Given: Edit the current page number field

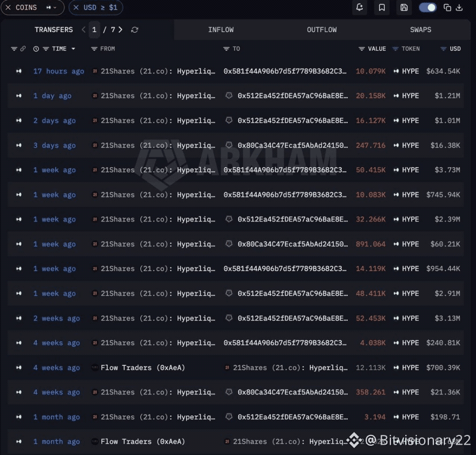Looking at the screenshot, I should [94, 30].
